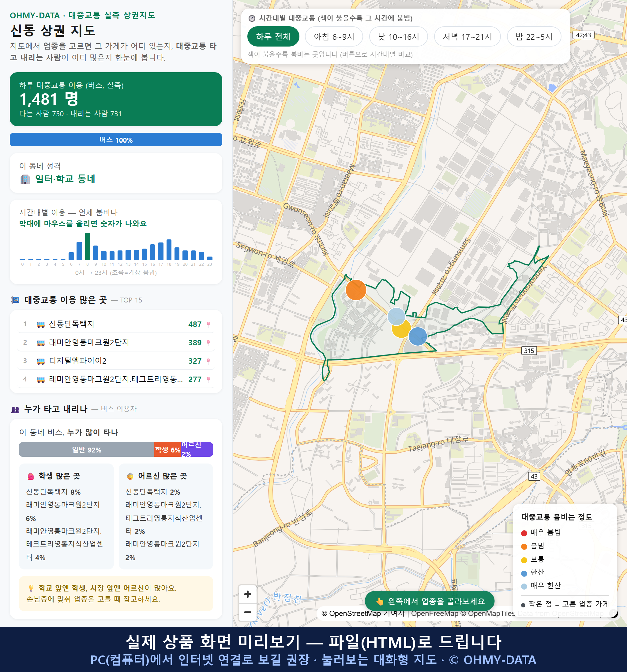
Task: Click the 신동단독택지 2% elderly entry
Action: coord(153,492)
